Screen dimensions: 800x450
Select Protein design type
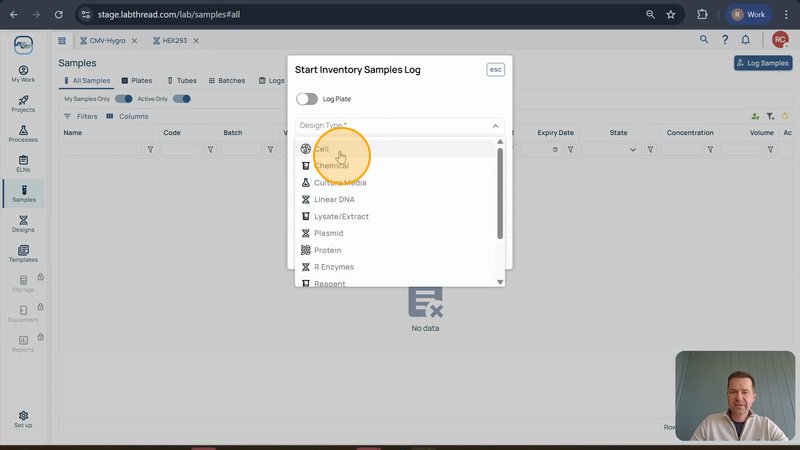point(395,249)
